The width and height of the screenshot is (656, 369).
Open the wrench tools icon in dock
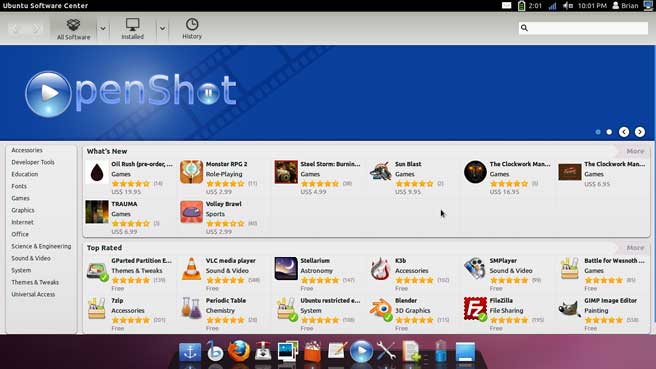point(387,351)
